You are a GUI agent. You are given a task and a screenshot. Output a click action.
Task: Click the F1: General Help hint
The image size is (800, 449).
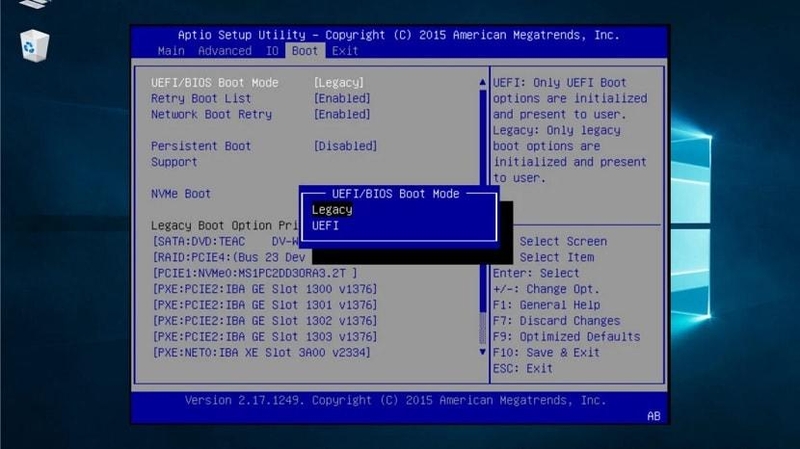coord(546,305)
